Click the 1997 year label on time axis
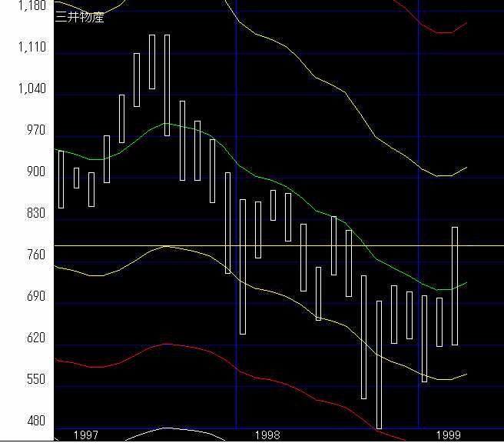 click(x=85, y=435)
